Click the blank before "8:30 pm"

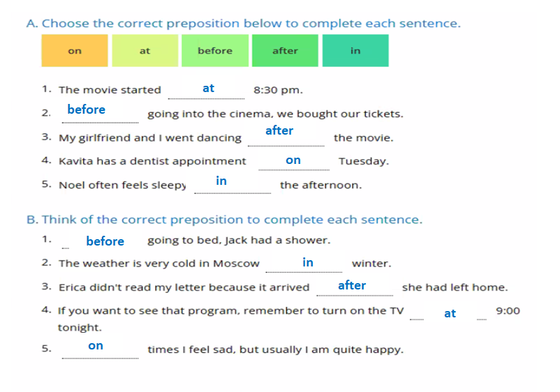[207, 89]
